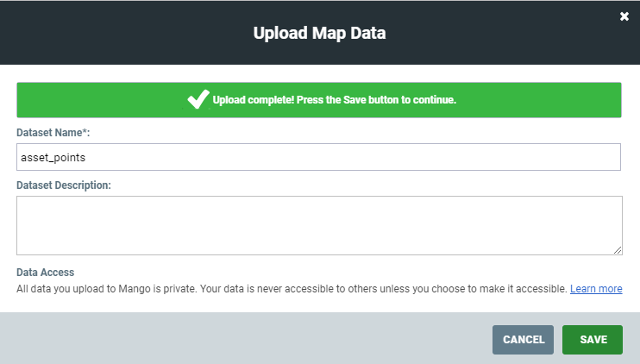The image size is (640, 364).
Task: Click the Dataset Name label
Action: coord(53,133)
